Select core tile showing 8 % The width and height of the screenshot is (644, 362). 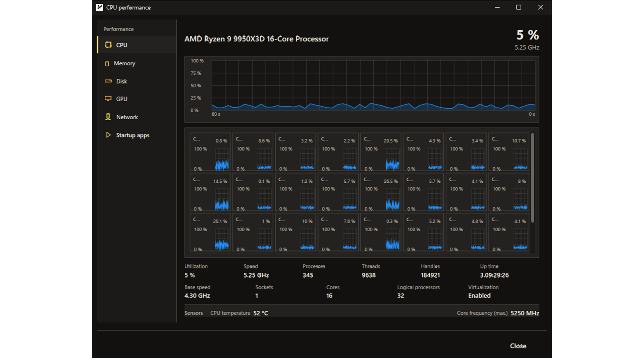508,192
